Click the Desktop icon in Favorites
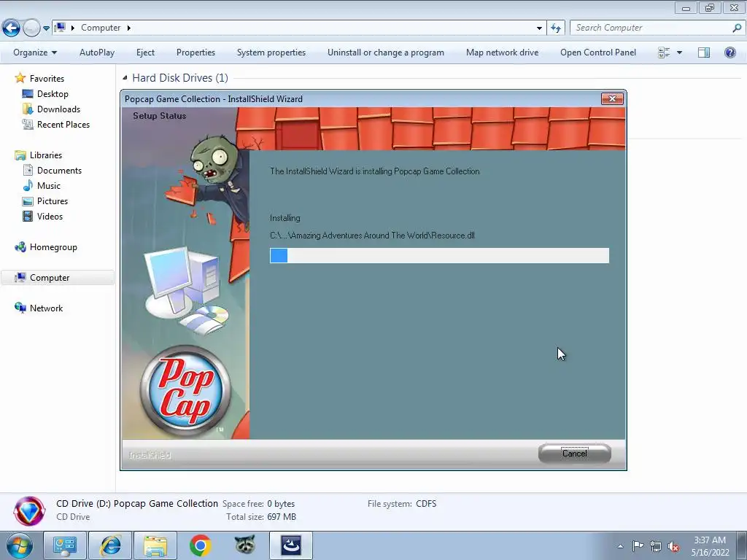747x560 pixels. coord(28,94)
